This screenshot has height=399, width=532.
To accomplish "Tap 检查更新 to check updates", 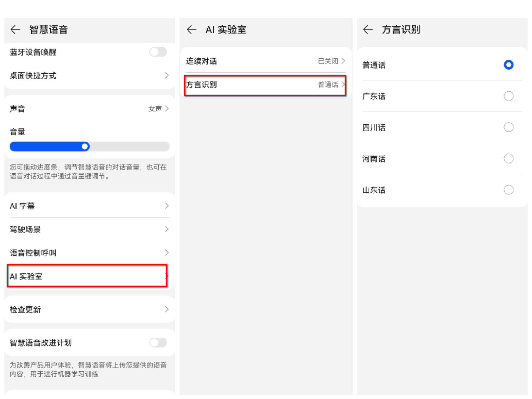I will click(x=89, y=310).
